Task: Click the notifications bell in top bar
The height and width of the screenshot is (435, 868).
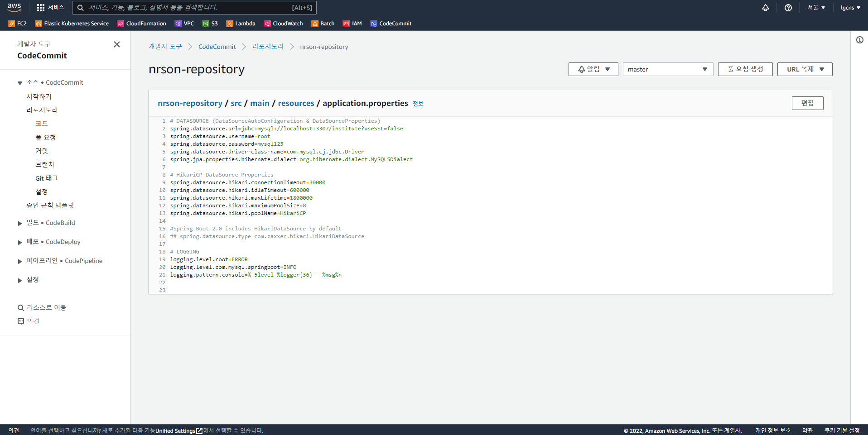Action: (x=766, y=8)
